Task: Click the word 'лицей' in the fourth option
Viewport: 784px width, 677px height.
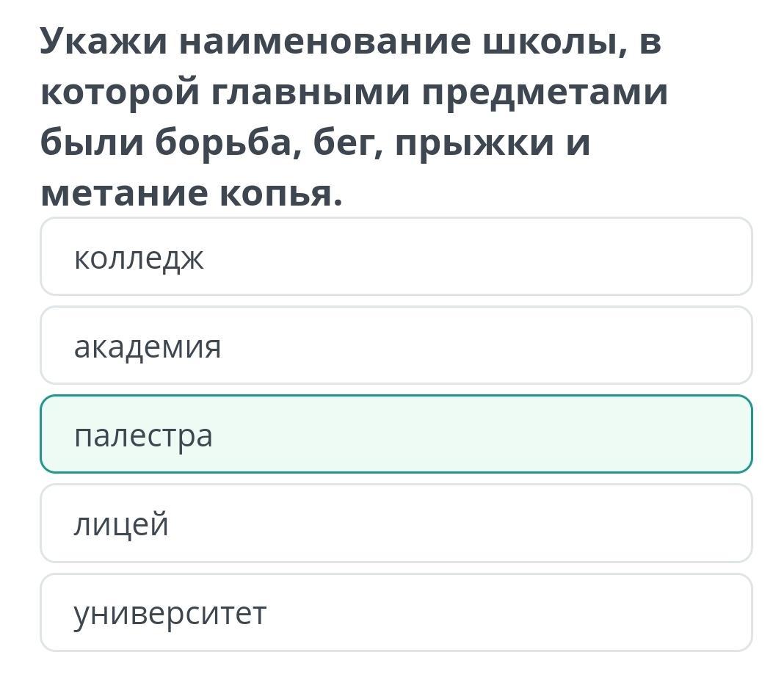Action: [x=122, y=524]
